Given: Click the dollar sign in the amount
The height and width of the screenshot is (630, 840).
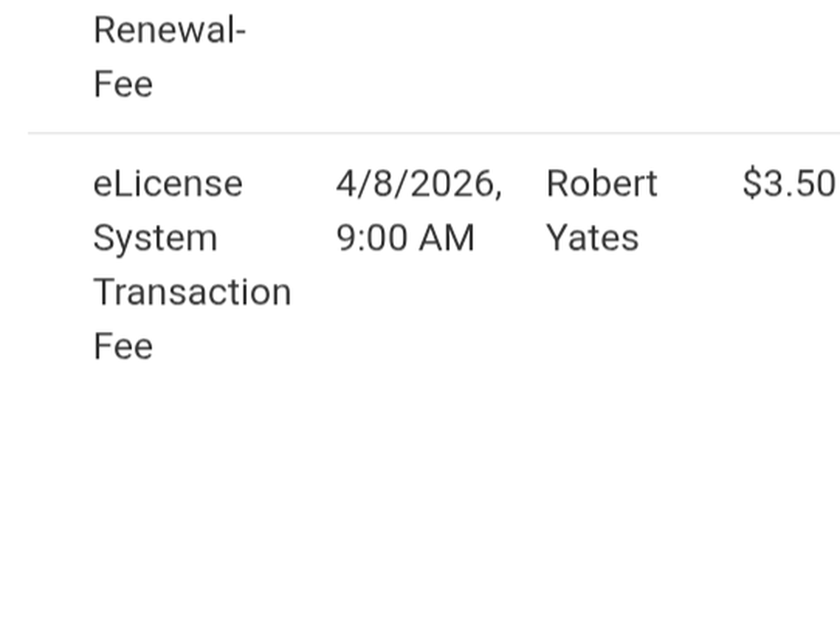Looking at the screenshot, I should click(x=751, y=184).
